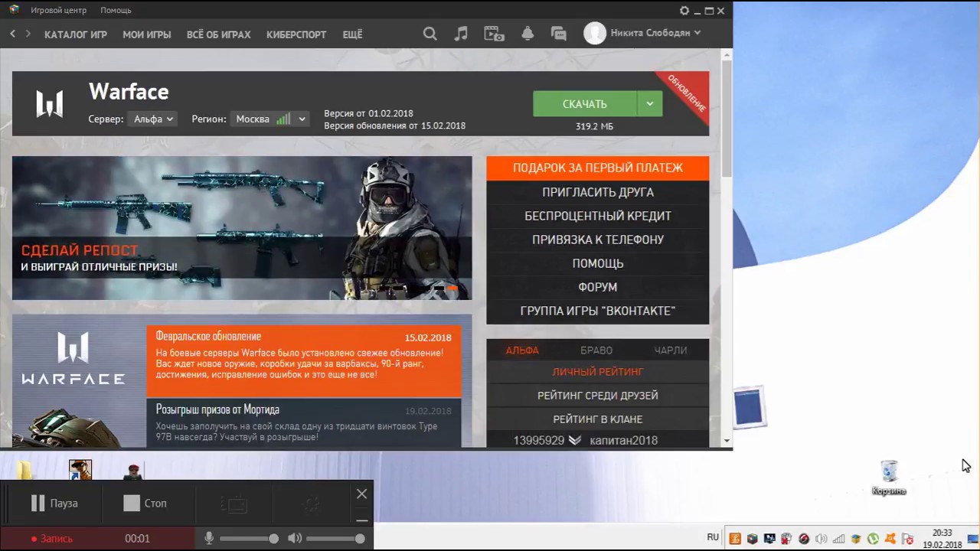Expand the rank chevron next to 13995929

coord(575,440)
